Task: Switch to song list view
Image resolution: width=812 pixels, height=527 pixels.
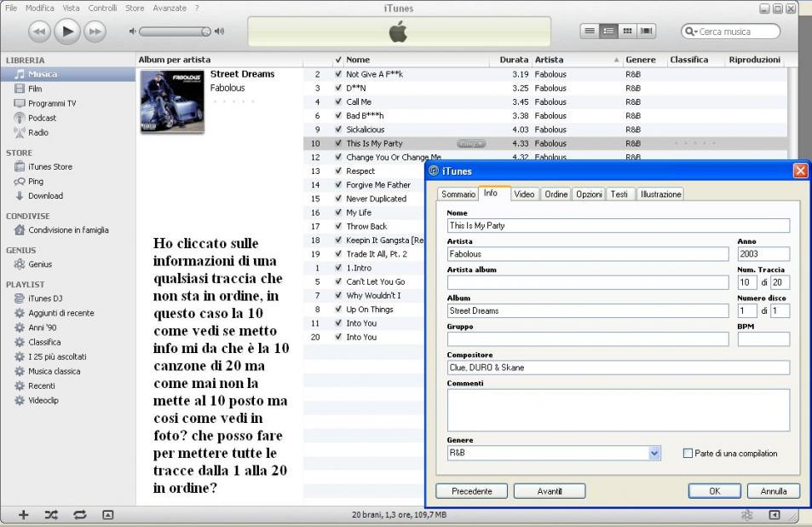Action: (x=590, y=31)
